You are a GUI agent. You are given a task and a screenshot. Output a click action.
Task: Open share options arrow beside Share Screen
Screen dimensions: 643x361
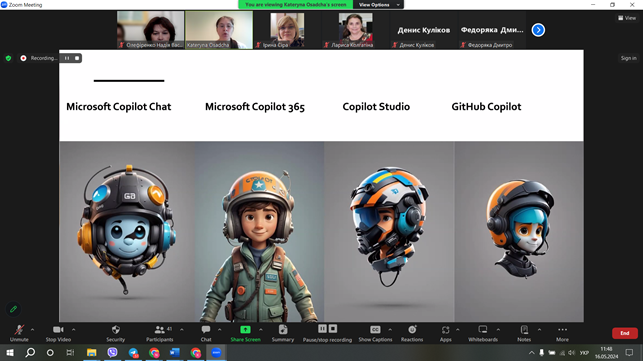(x=261, y=329)
